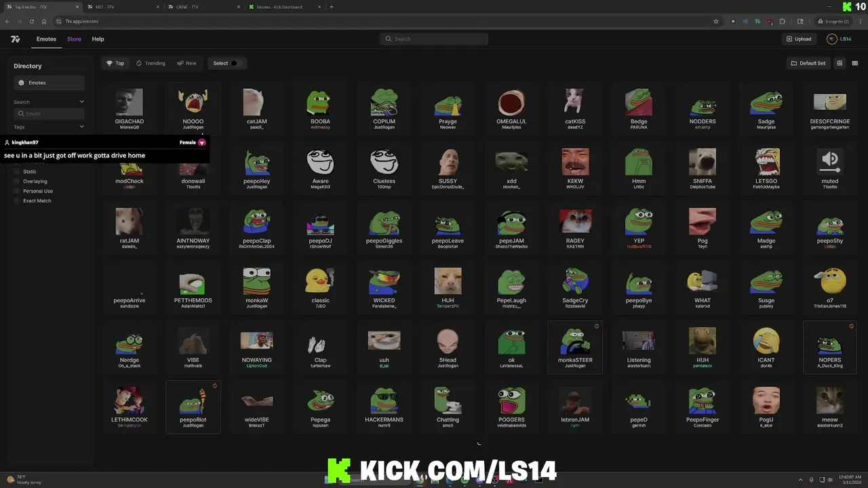Select the Top sorting tab
Screen dimensions: 868x488
[x=115, y=63]
